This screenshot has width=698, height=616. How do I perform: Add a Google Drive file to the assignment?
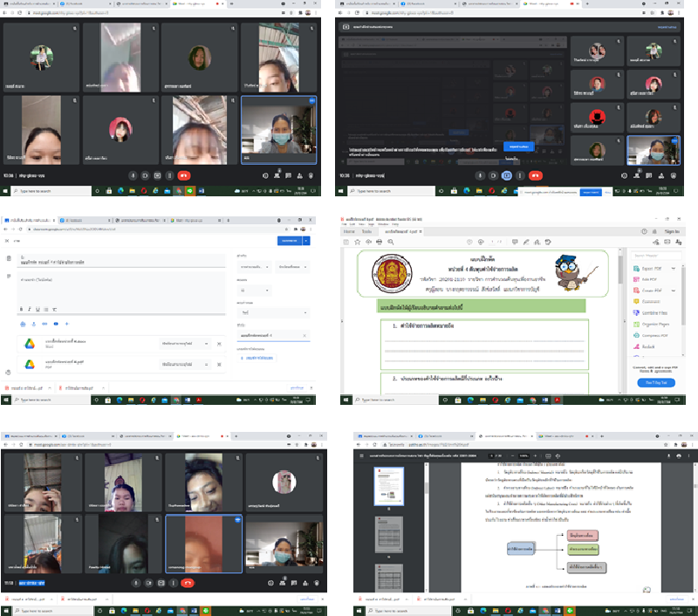(x=23, y=324)
